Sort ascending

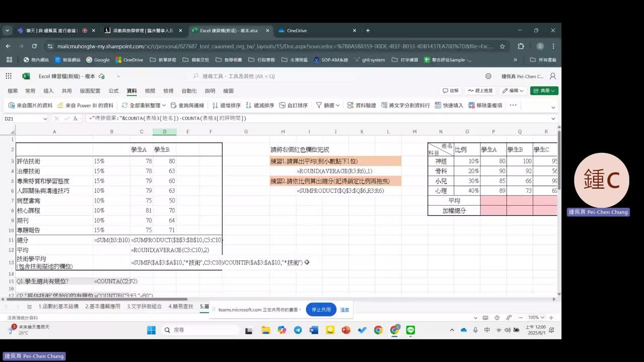point(226,106)
